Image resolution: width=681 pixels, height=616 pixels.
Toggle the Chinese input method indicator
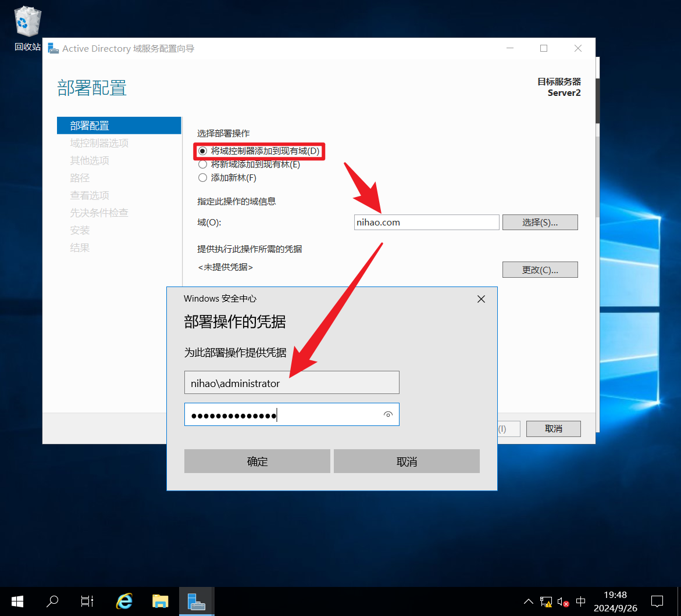580,601
